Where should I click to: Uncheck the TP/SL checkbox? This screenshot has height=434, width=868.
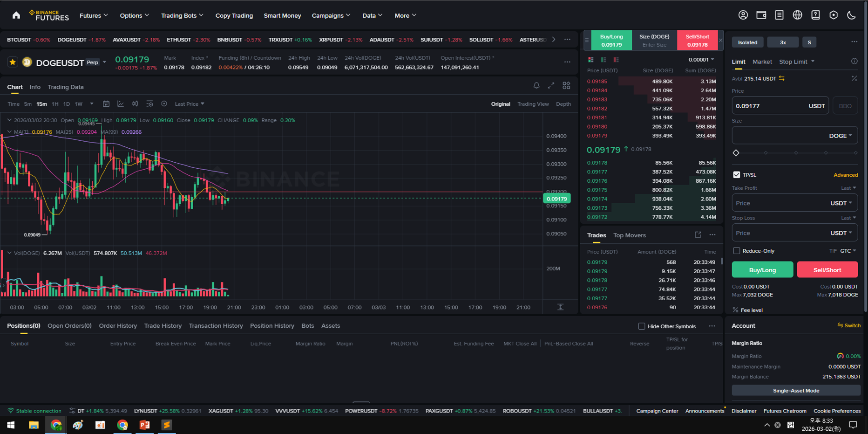point(737,175)
